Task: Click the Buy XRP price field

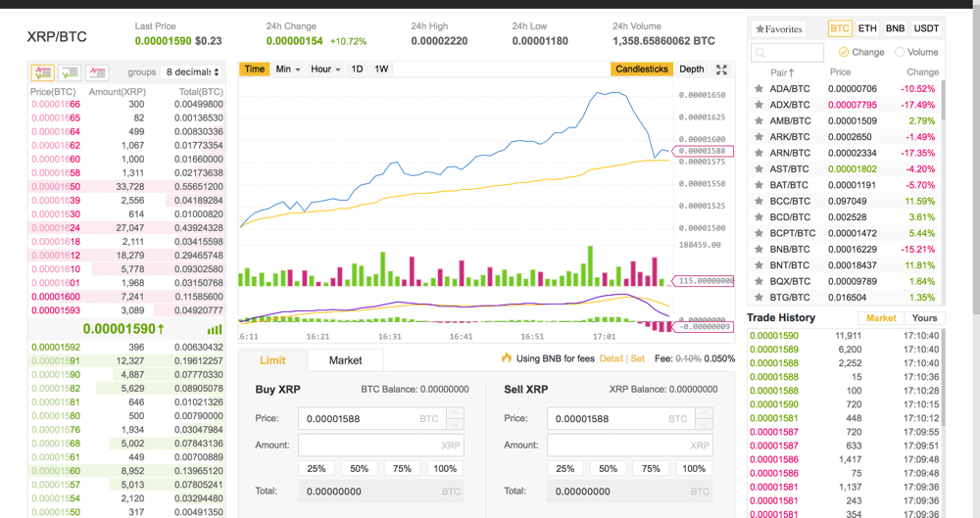Action: (372, 419)
